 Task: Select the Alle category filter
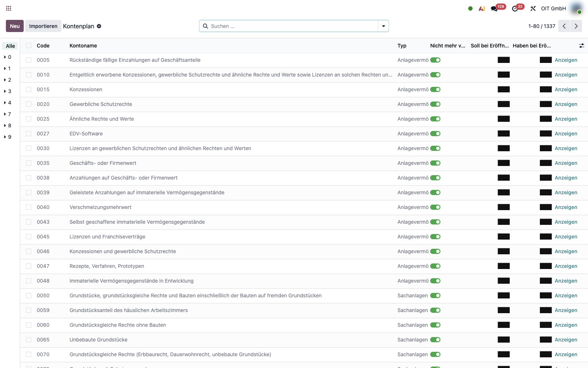pyautogui.click(x=10, y=46)
